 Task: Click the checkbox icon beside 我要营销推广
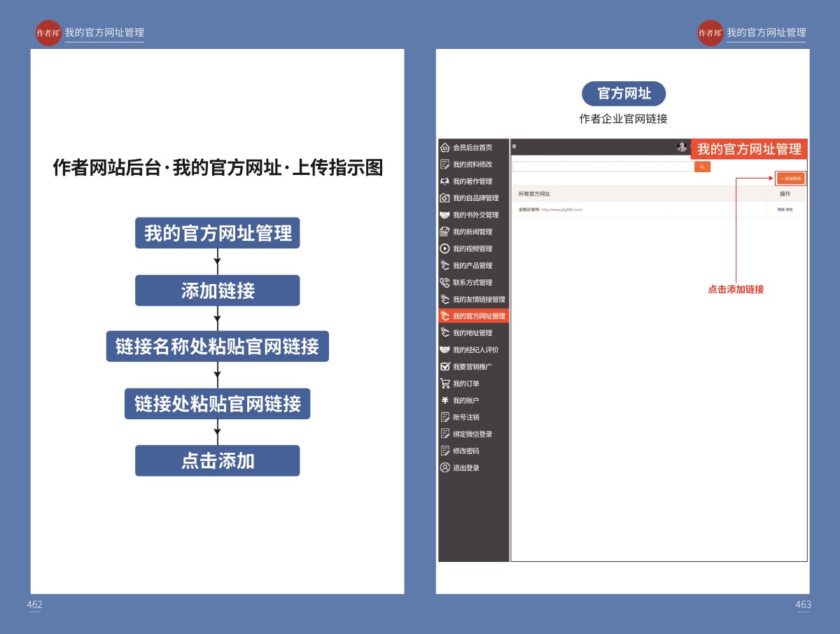pos(444,367)
